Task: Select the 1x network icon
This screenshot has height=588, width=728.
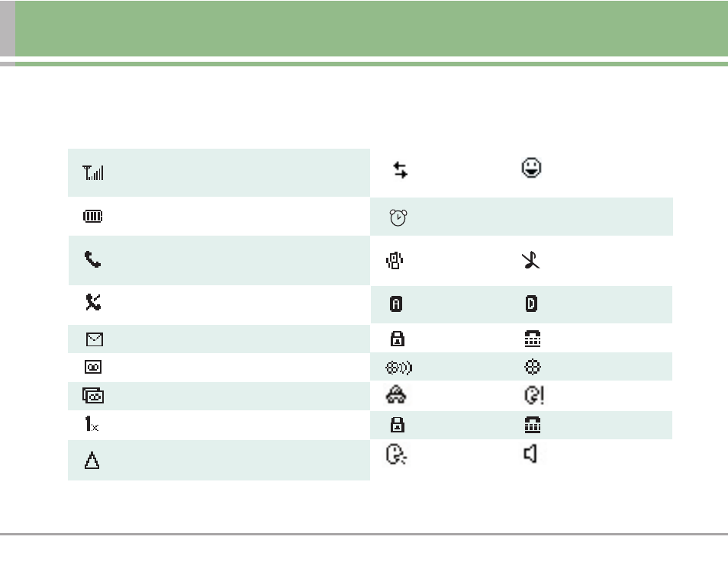Action: pyautogui.click(x=92, y=424)
